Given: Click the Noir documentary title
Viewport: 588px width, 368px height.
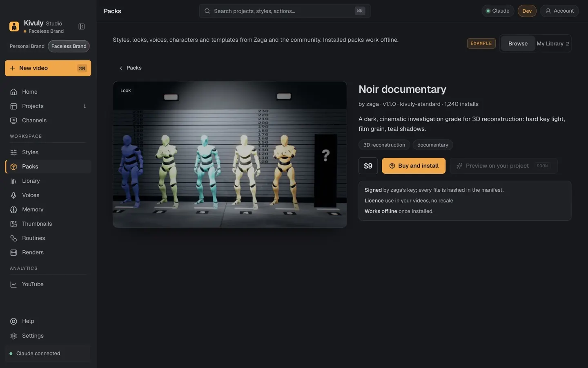Looking at the screenshot, I should pos(402,89).
